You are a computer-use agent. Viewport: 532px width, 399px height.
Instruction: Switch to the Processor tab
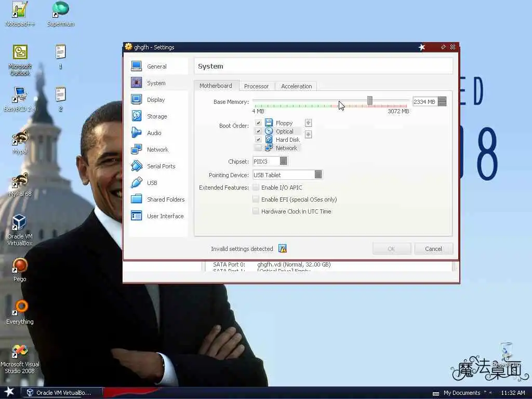[256, 86]
